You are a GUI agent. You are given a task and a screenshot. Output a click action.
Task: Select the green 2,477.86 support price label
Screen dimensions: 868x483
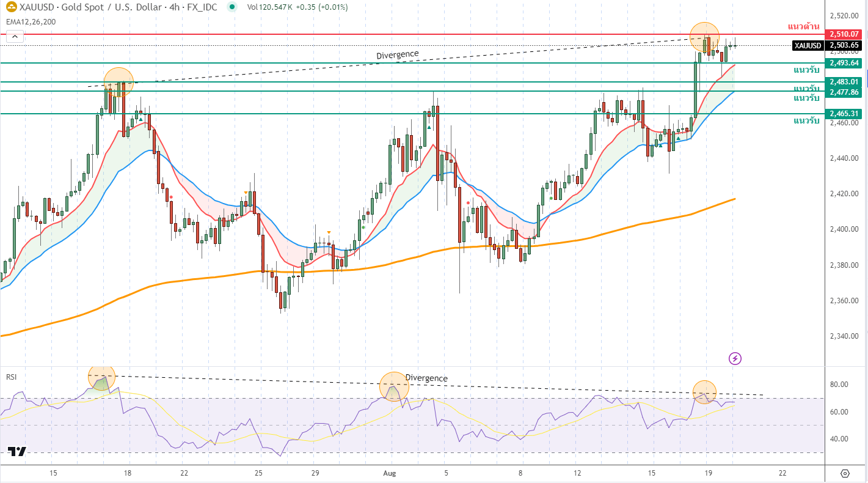(x=843, y=92)
